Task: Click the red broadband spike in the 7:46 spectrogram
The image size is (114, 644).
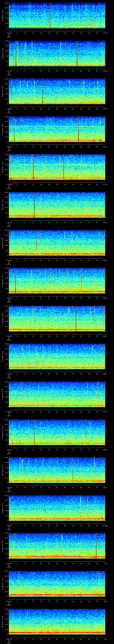Action: click(x=50, y=16)
